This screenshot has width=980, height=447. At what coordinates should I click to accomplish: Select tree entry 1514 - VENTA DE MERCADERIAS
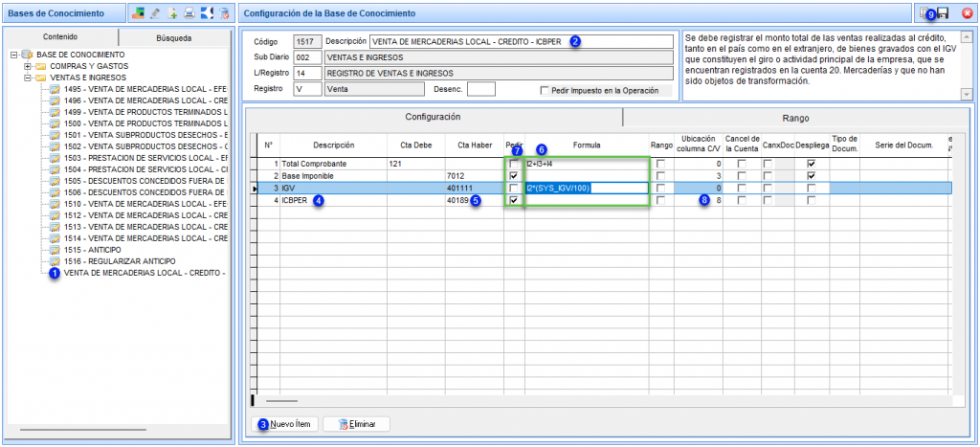145,238
